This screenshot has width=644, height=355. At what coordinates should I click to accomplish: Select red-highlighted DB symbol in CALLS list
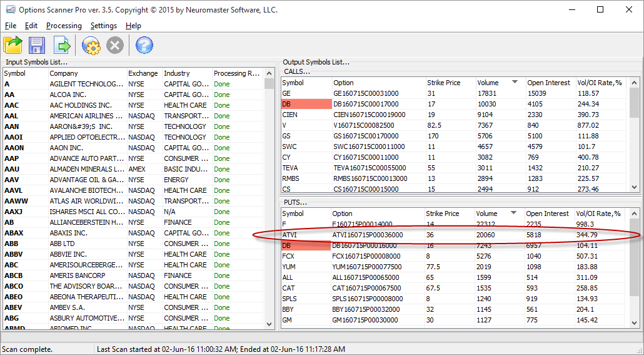pos(306,104)
